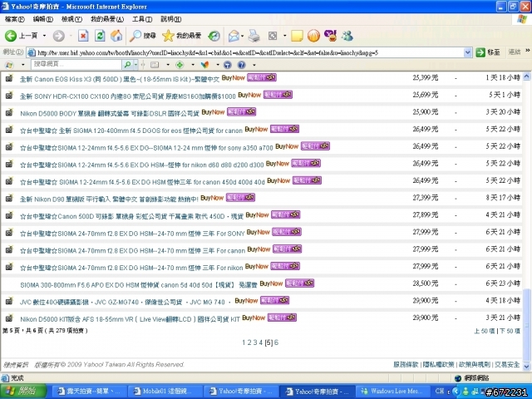Click the URL address field
Image resolution: width=532 pixels, height=399 pixels.
point(249,52)
